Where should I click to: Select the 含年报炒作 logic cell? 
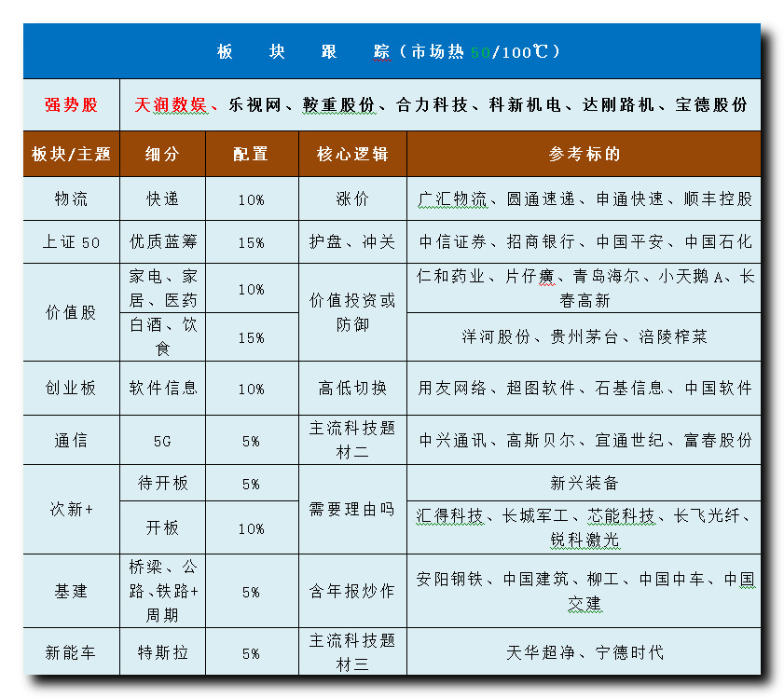352,591
